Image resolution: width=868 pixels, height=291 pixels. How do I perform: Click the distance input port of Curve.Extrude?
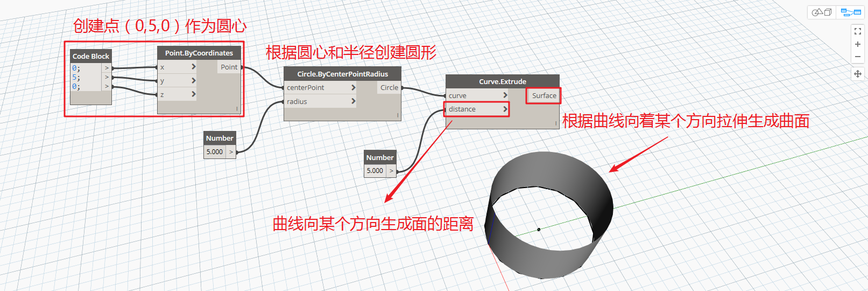pyautogui.click(x=477, y=109)
